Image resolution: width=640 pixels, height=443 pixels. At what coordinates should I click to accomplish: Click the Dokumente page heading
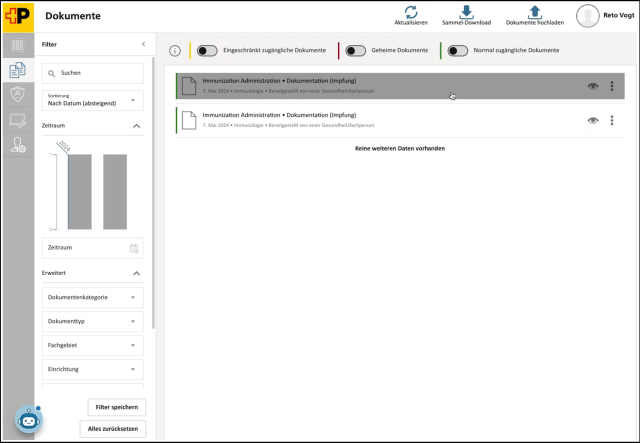[x=73, y=16]
